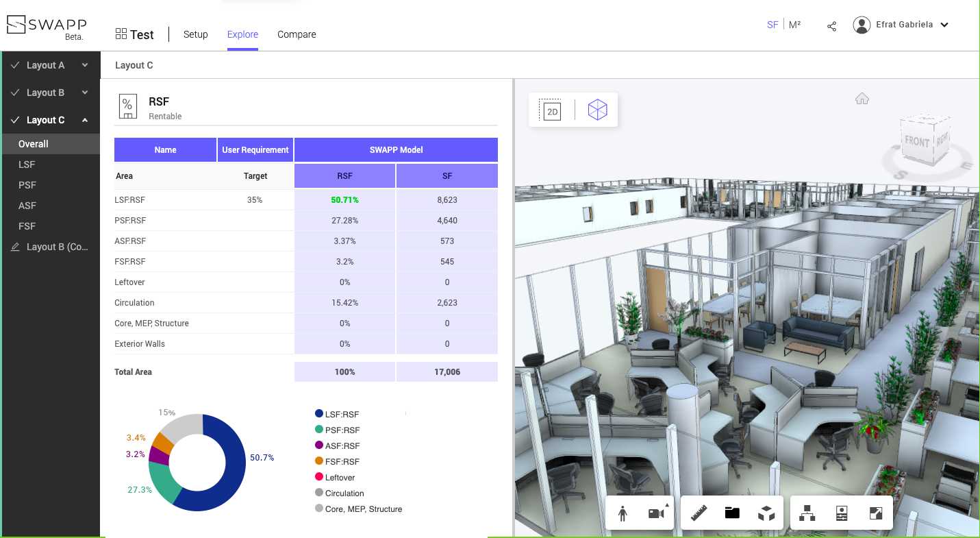The height and width of the screenshot is (538, 980).
Task: Switch viewer to 3D cube mode
Action: (597, 110)
